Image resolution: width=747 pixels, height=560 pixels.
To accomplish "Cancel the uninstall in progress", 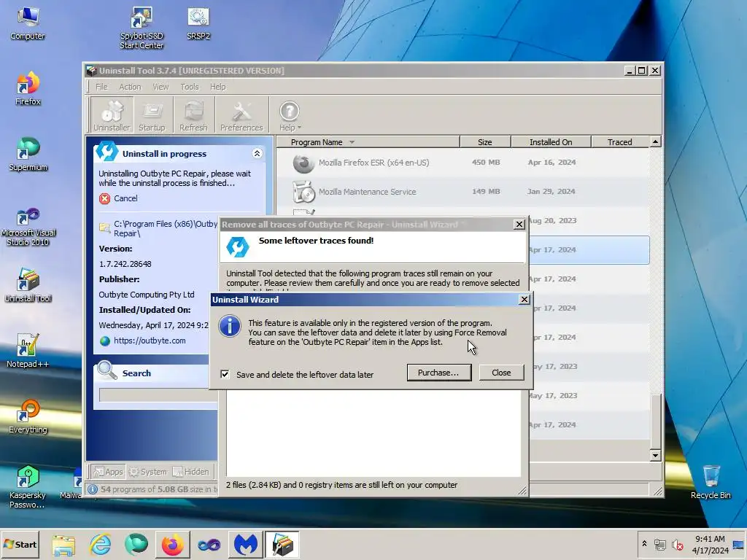I will [125, 198].
